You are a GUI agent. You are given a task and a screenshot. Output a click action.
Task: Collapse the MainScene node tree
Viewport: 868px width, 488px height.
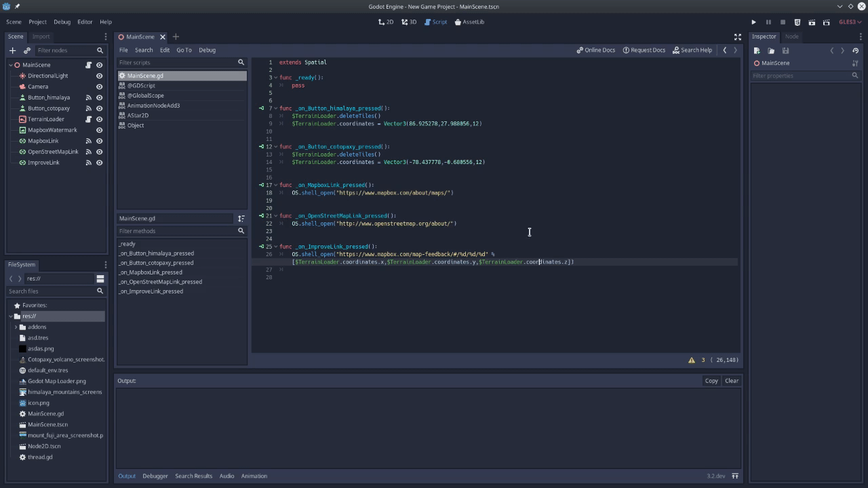coord(12,64)
